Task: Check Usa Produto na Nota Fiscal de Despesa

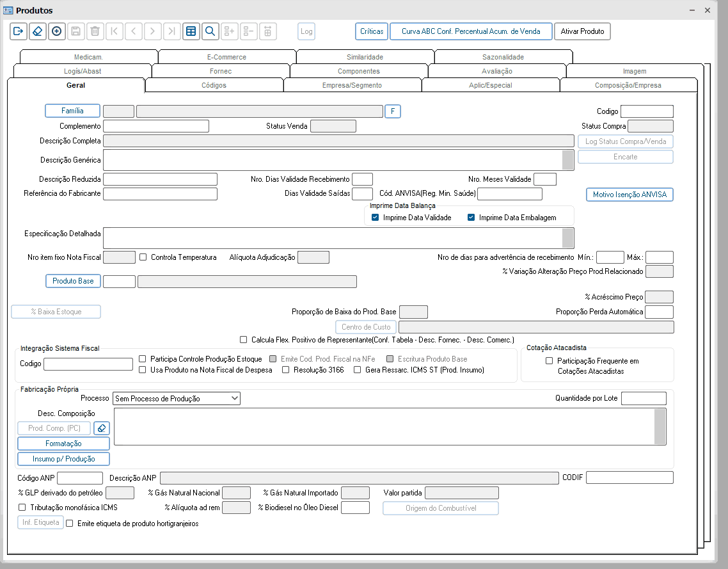Action: tap(143, 370)
